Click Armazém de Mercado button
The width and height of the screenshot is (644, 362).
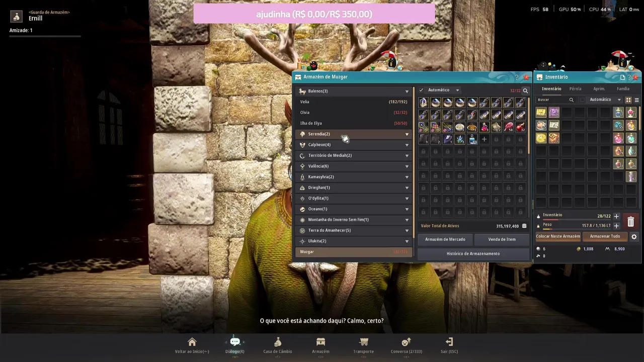tap(445, 239)
